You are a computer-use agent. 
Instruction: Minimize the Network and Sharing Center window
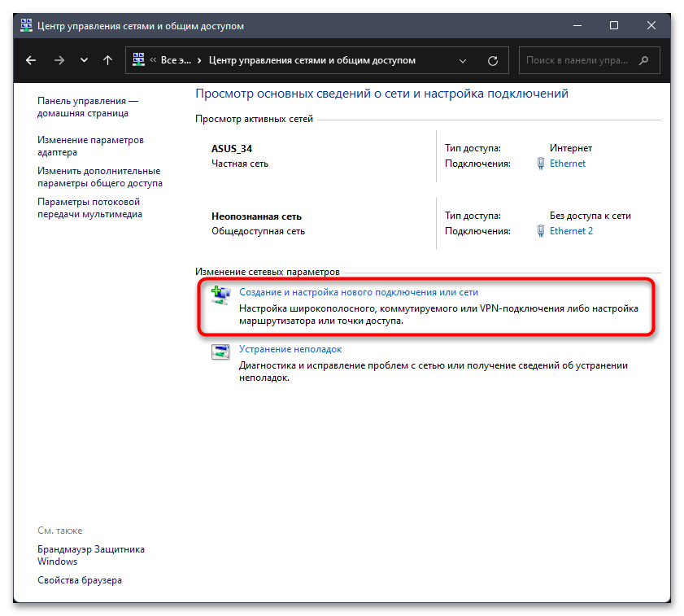(577, 25)
